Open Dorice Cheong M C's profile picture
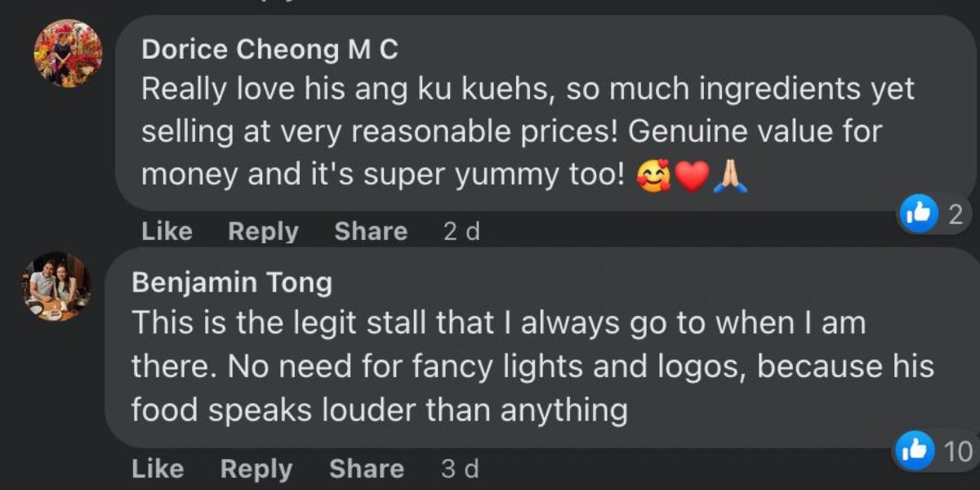The height and width of the screenshot is (490, 980). pos(68,53)
